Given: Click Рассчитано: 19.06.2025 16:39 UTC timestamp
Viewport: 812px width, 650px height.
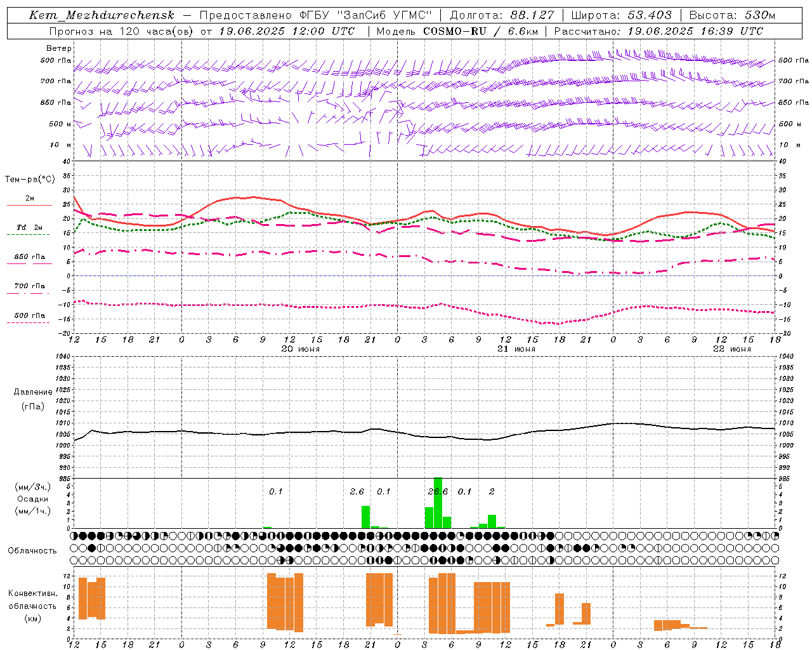Looking at the screenshot, I should coord(658,31).
